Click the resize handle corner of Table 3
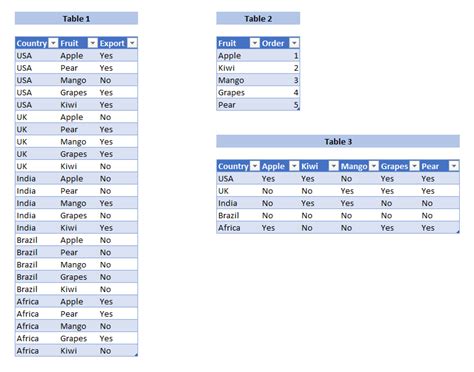474x372 pixels. click(x=458, y=232)
